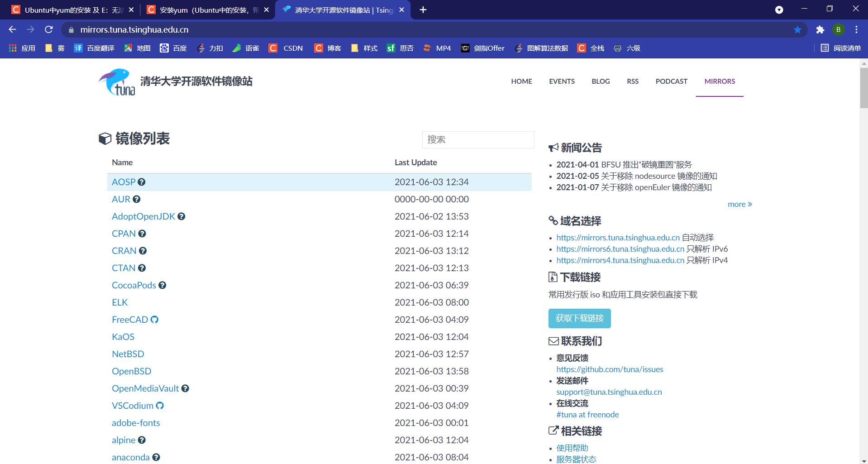Click the 获取下载链接 button
The image size is (868, 464).
579,318
